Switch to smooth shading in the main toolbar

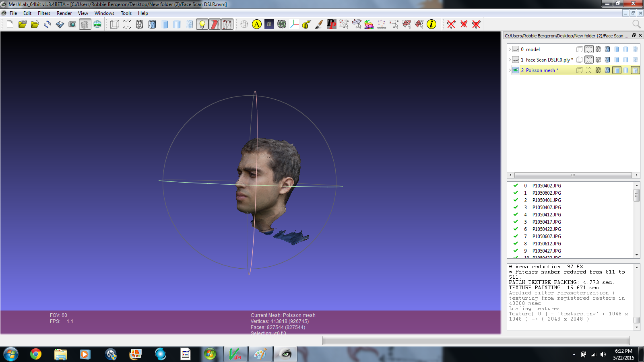(x=177, y=25)
